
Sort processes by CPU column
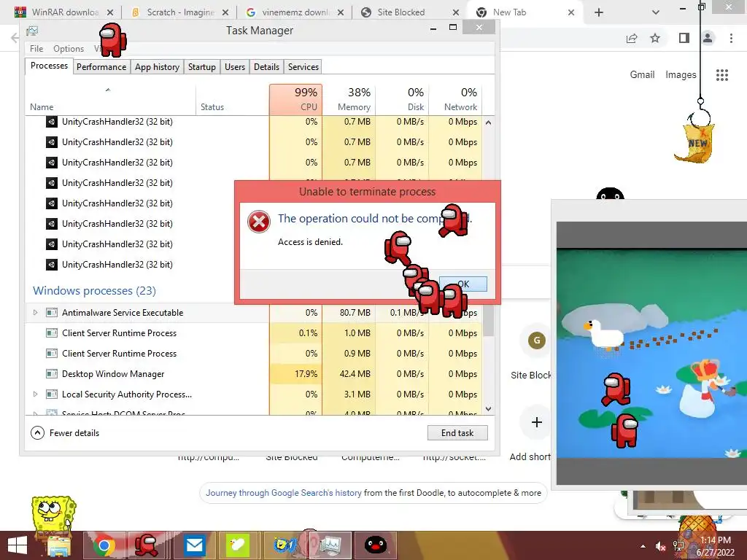click(x=296, y=99)
